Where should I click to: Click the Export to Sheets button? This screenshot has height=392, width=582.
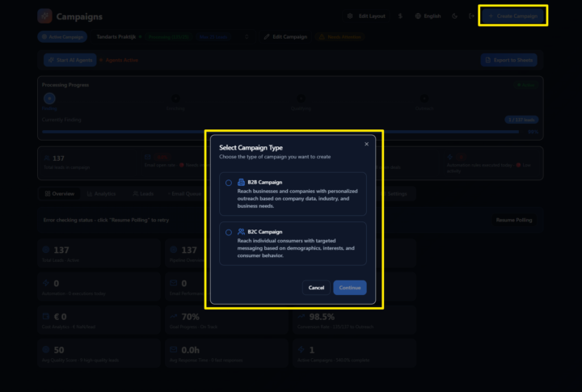[x=508, y=60]
